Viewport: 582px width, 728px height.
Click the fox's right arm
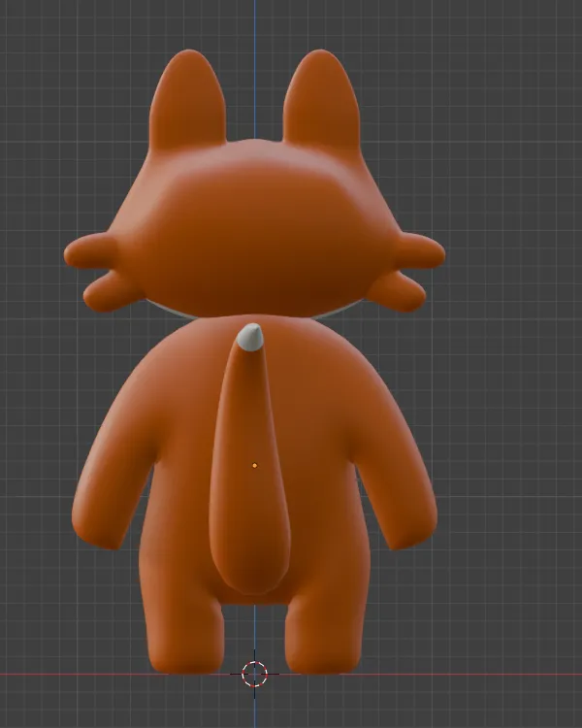395,469
